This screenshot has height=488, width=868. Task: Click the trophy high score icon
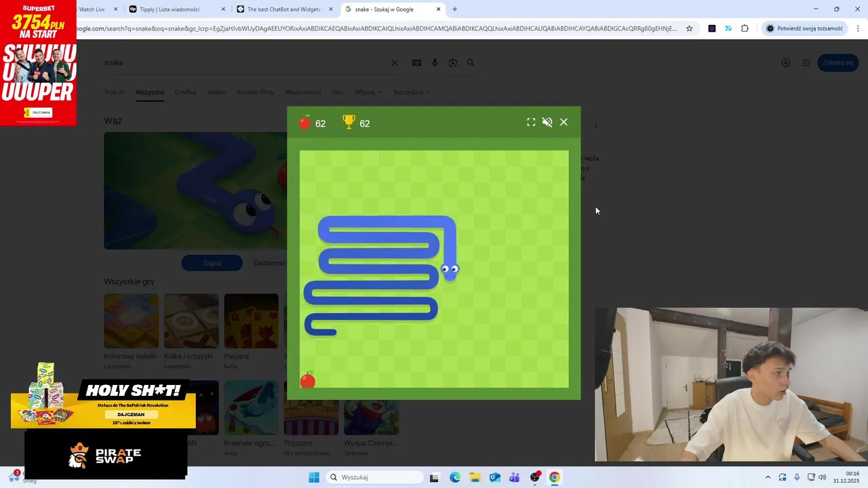tap(349, 122)
